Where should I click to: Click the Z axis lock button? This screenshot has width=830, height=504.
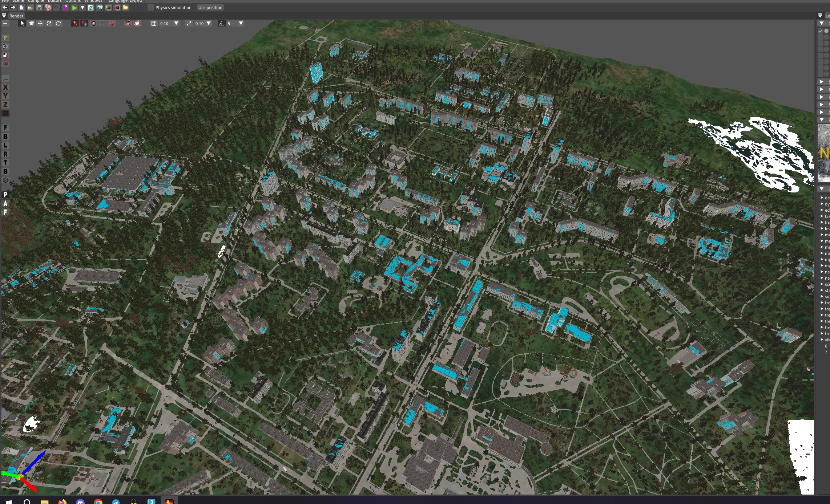pos(5,105)
